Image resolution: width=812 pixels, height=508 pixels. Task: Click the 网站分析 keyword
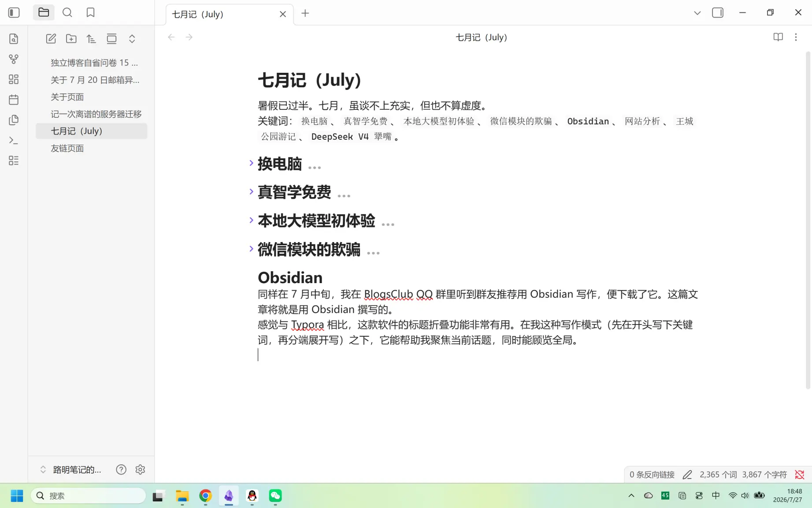[x=642, y=121]
